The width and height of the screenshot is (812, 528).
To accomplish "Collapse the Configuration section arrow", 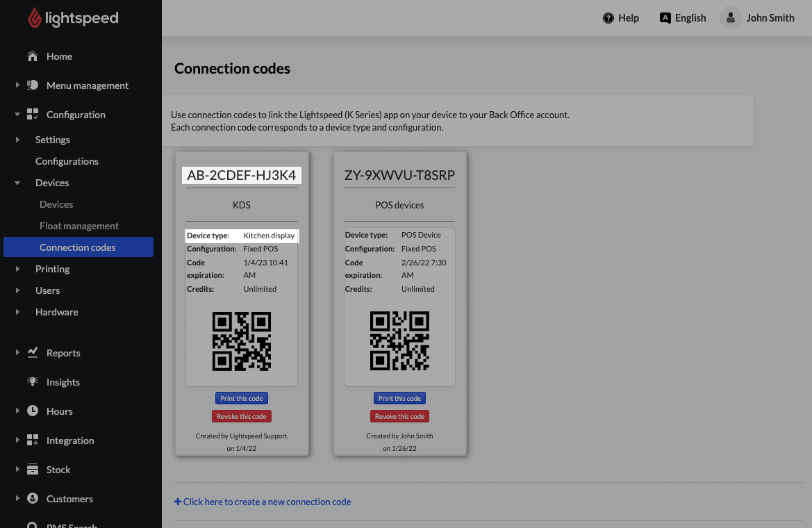I will (x=17, y=115).
